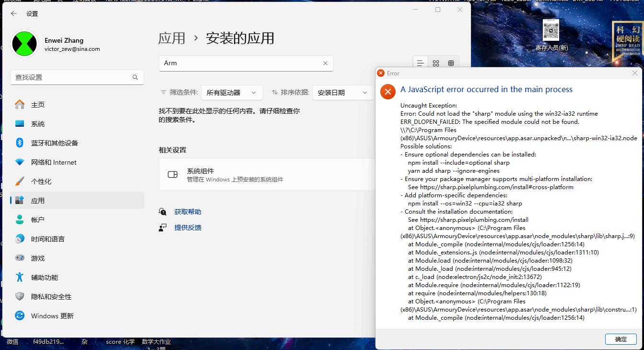Click the search magnifier in 查找设置
Image resolution: width=644 pixels, height=350 pixels.
[x=135, y=77]
